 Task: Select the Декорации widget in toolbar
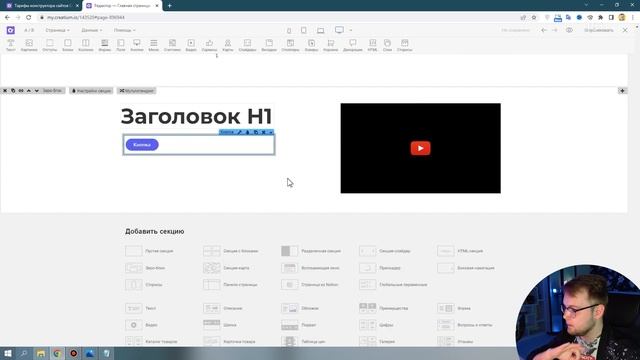pyautogui.click(x=353, y=45)
